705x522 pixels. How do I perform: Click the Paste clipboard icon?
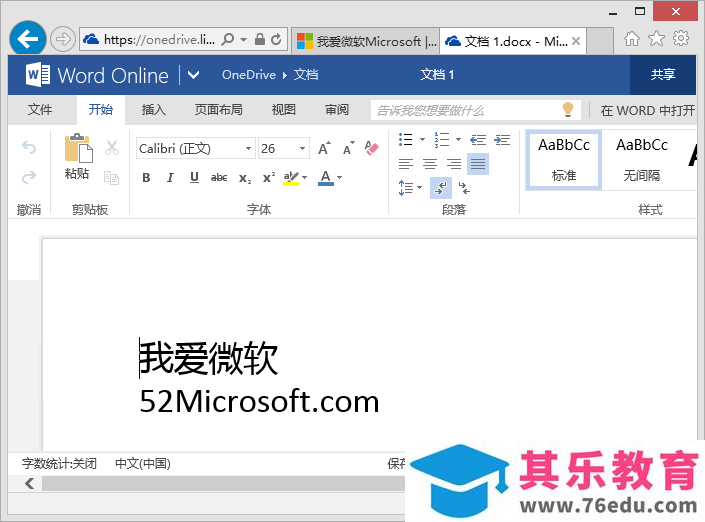point(78,147)
